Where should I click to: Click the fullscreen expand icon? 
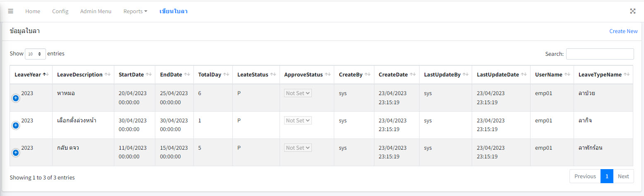click(632, 11)
